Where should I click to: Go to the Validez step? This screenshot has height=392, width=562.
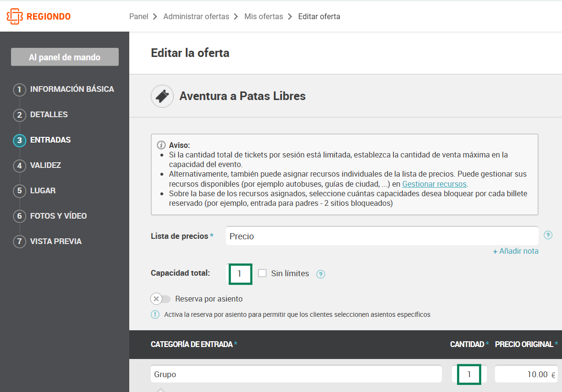coord(45,165)
